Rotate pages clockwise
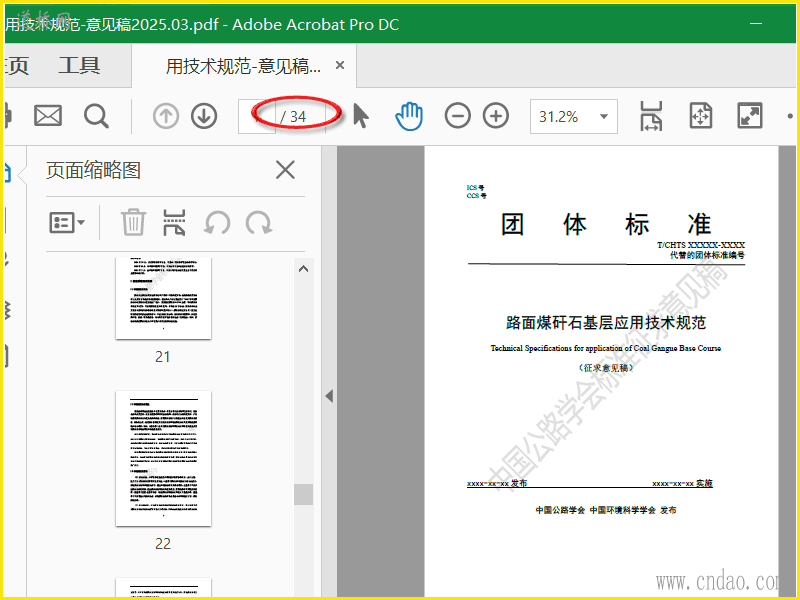800x600 pixels. point(259,223)
